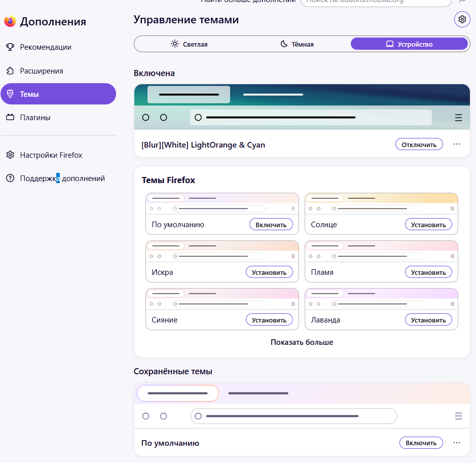Viewport: 476px width, 463px height.
Task: Click the addons.mozilla.org search field
Action: point(376,3)
